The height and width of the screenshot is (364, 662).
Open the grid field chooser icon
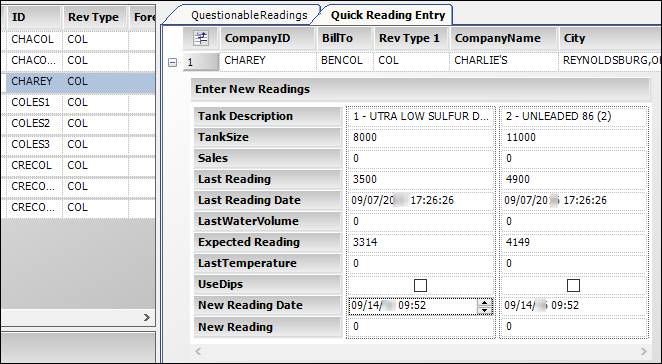click(x=201, y=38)
